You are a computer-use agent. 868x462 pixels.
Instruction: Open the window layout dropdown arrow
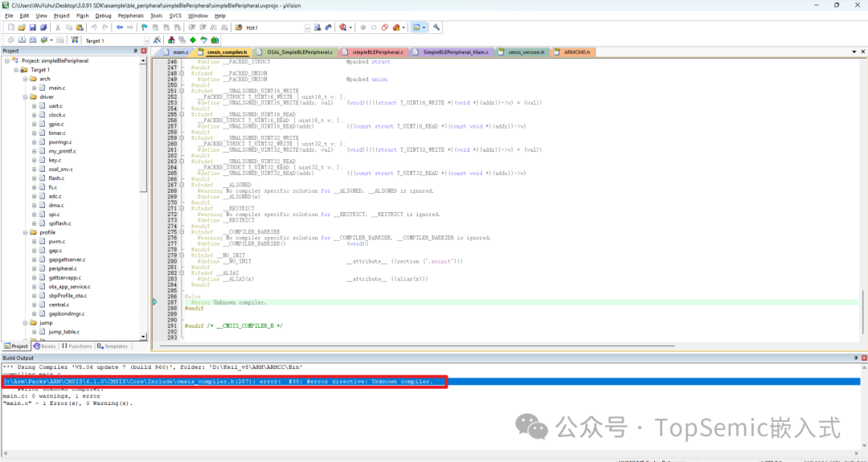(x=424, y=27)
